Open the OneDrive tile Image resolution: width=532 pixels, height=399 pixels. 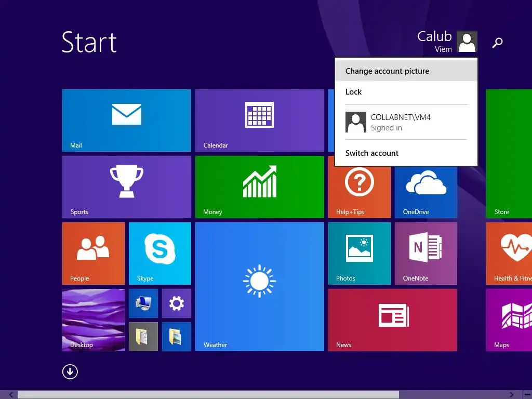pos(426,192)
